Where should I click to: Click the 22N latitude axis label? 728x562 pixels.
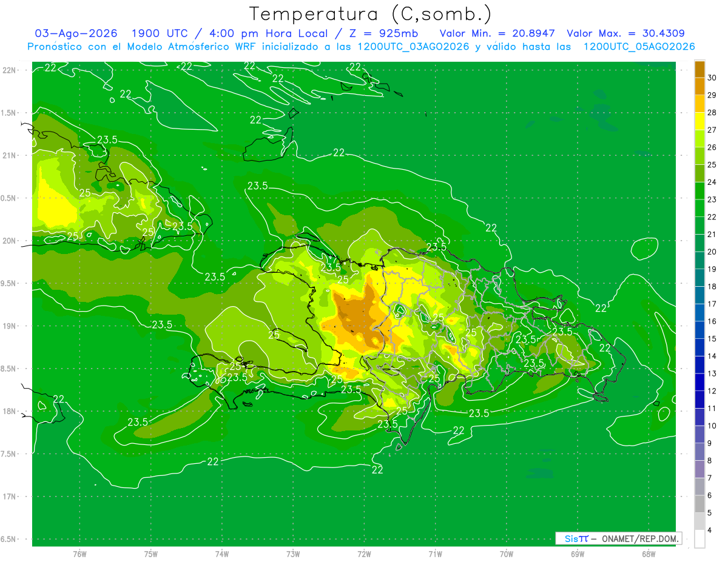coord(8,70)
